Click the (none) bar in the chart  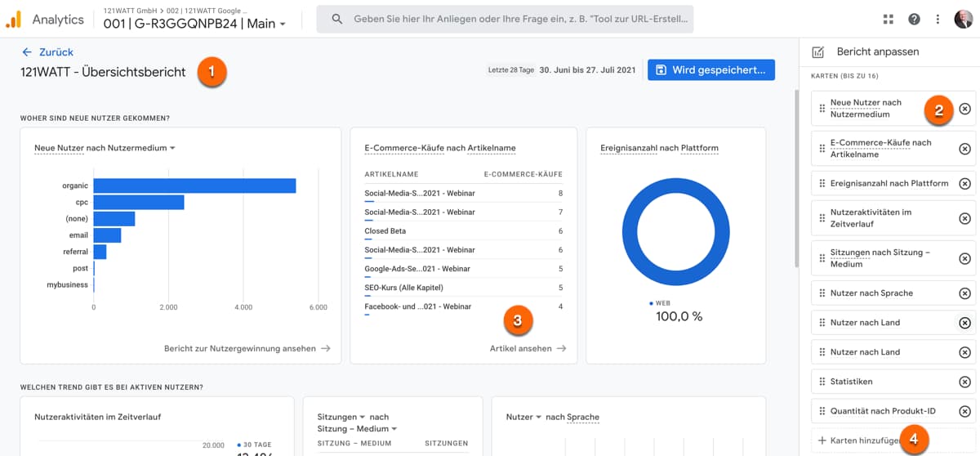coord(114,218)
